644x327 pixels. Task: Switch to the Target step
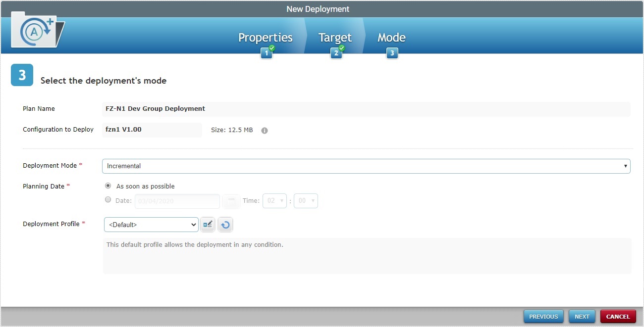coord(335,37)
